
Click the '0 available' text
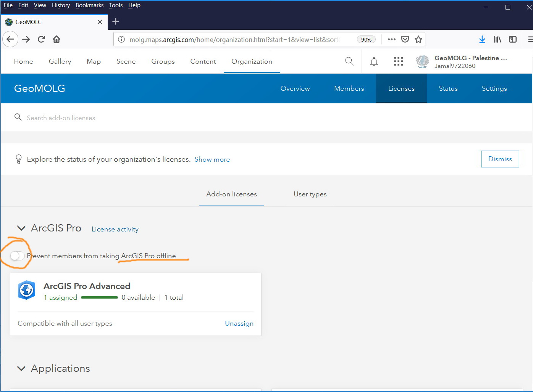pyautogui.click(x=138, y=297)
